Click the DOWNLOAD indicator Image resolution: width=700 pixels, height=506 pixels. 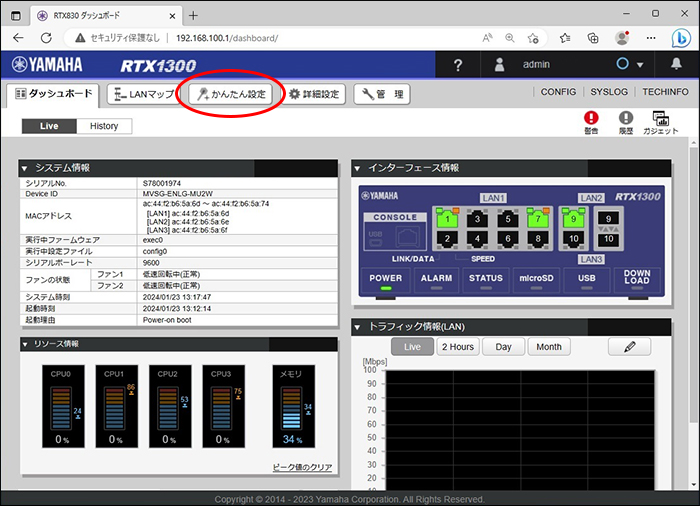637,280
